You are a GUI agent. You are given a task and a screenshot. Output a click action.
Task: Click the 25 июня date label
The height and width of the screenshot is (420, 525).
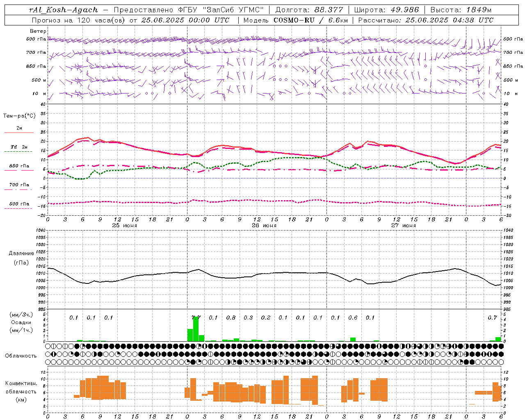(125, 226)
